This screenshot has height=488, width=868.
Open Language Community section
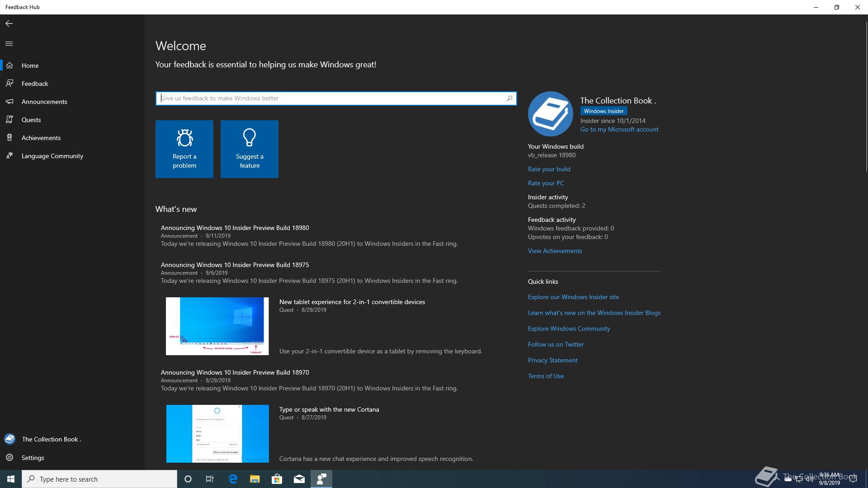tap(72, 156)
